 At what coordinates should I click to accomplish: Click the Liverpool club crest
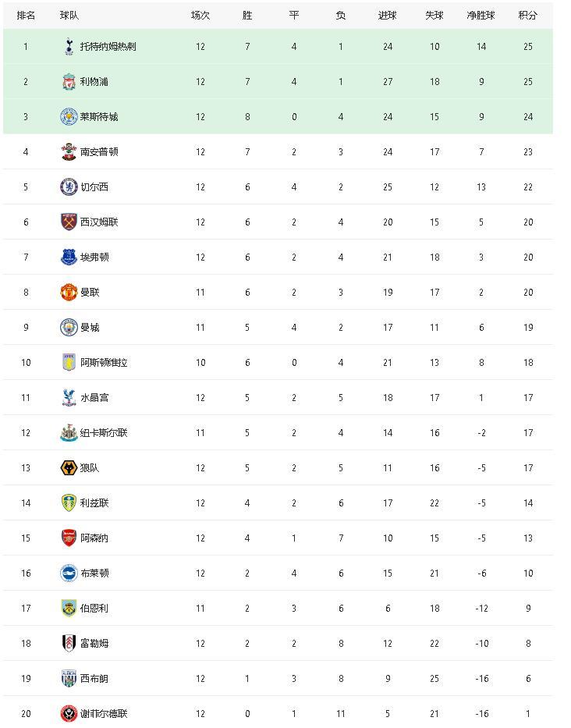(69, 82)
